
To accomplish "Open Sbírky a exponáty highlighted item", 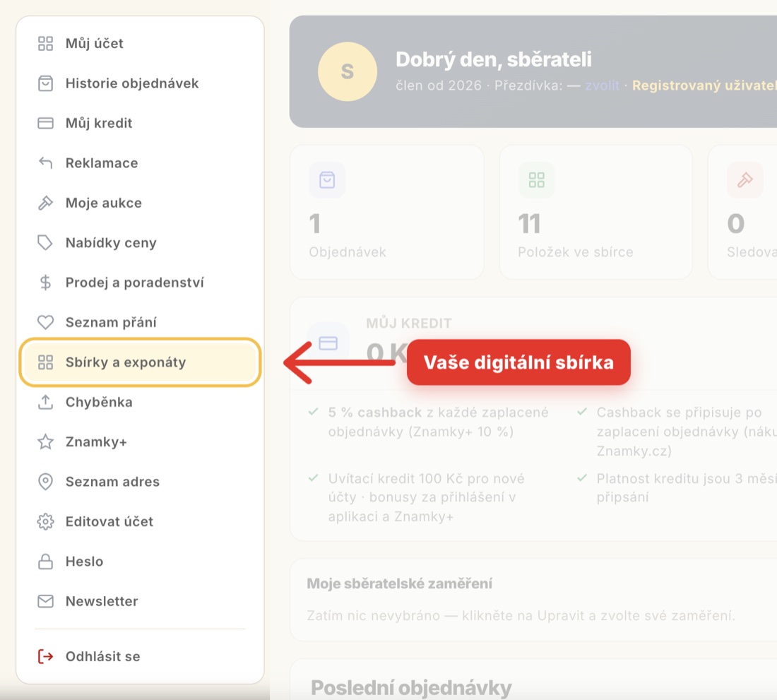I will pos(140,362).
